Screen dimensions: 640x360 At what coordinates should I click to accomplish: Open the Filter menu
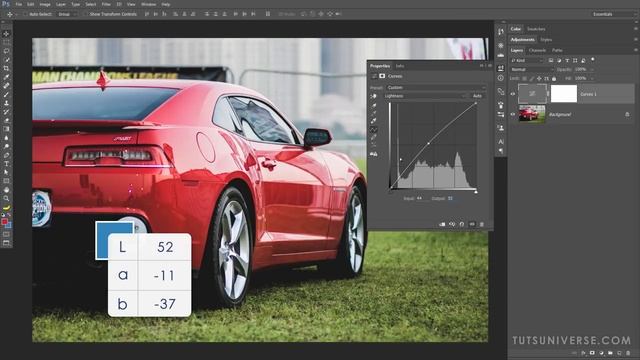[106, 4]
